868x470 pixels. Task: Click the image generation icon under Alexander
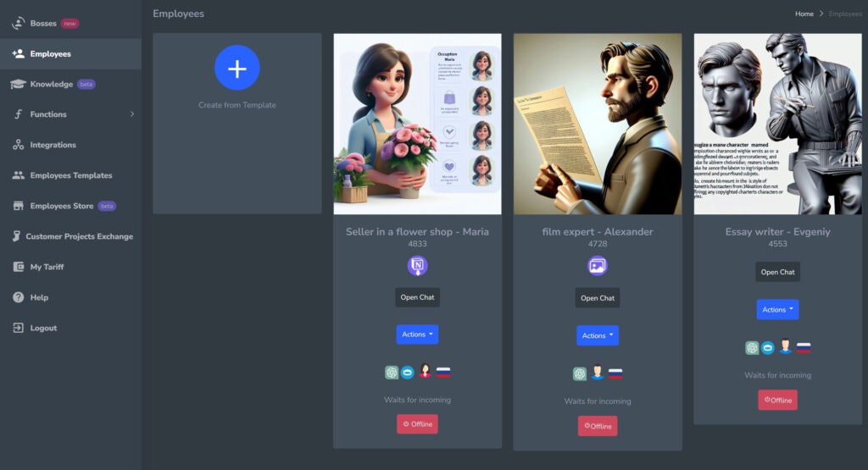[598, 266]
